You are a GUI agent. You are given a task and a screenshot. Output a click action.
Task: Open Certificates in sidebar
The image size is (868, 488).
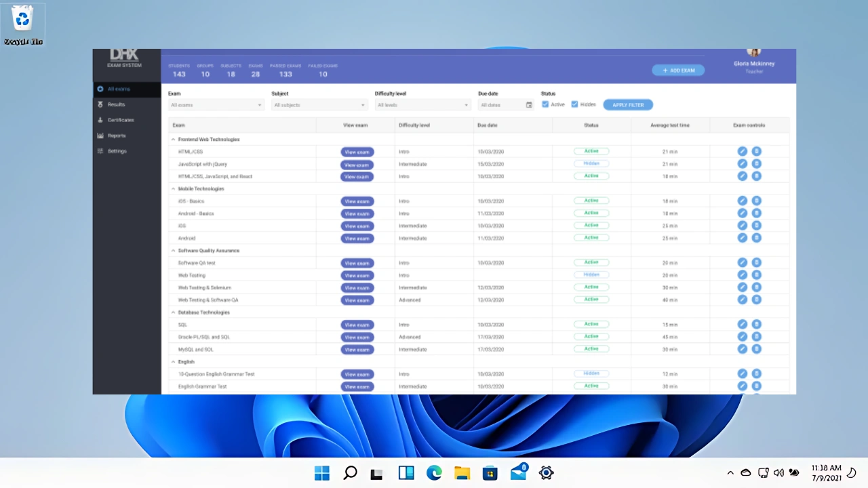coord(127,120)
